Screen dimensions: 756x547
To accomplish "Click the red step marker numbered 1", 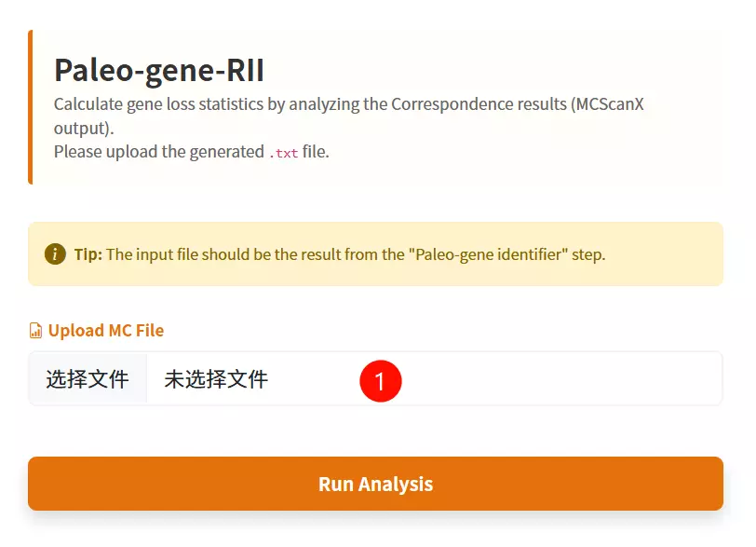I will [x=382, y=380].
